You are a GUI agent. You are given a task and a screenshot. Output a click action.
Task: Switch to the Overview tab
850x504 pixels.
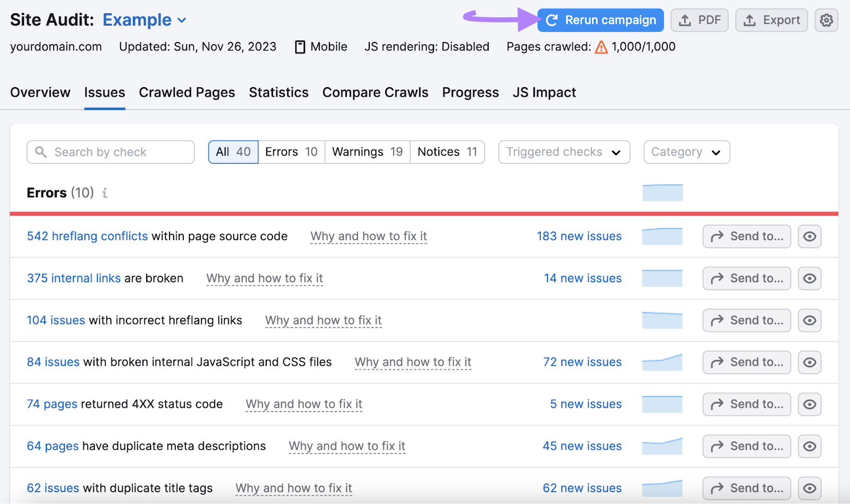[x=40, y=92]
